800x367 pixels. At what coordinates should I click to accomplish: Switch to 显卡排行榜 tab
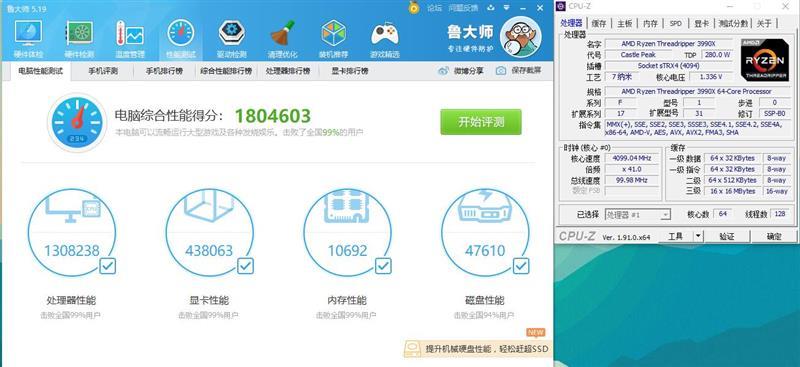click(350, 71)
